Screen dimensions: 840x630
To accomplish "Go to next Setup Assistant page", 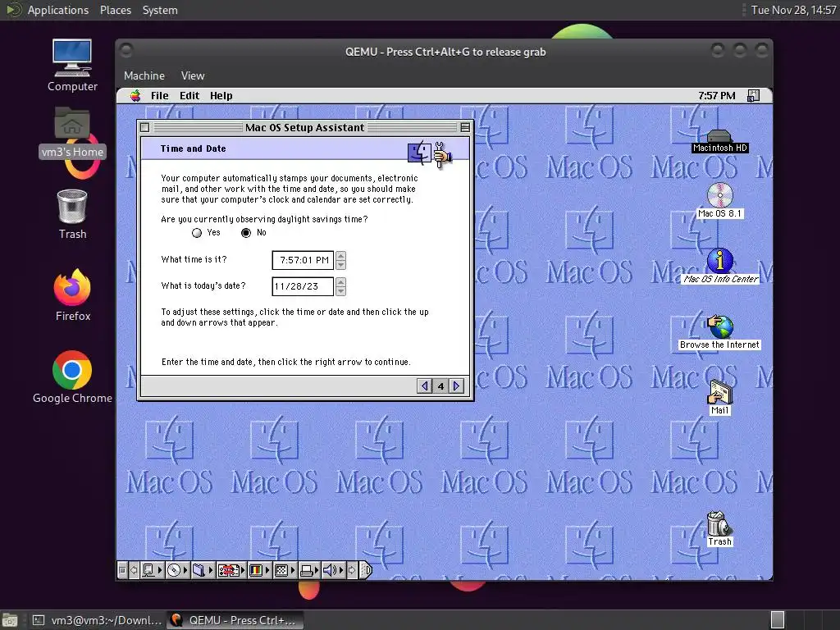I will [456, 386].
